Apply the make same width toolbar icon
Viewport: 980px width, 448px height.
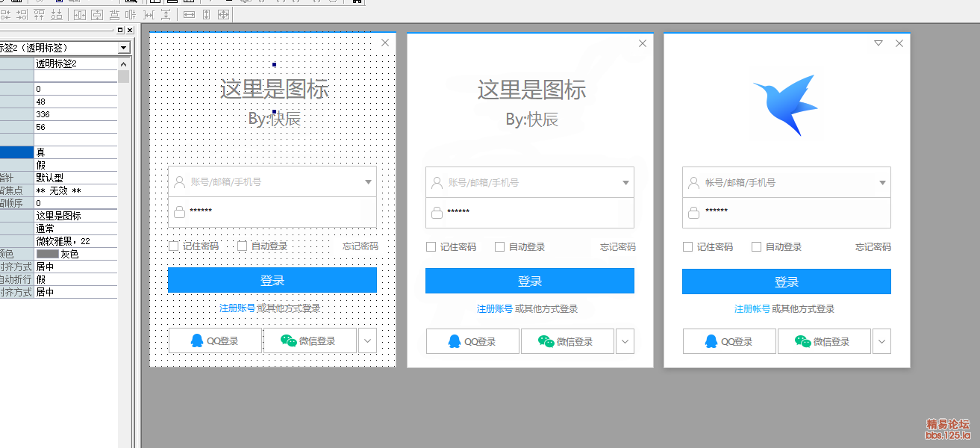[x=189, y=14]
